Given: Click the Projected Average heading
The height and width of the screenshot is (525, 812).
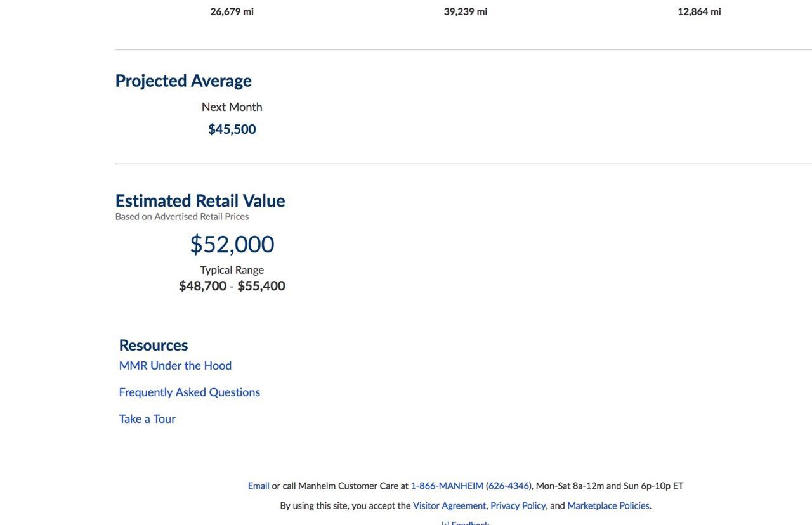Looking at the screenshot, I should (183, 81).
